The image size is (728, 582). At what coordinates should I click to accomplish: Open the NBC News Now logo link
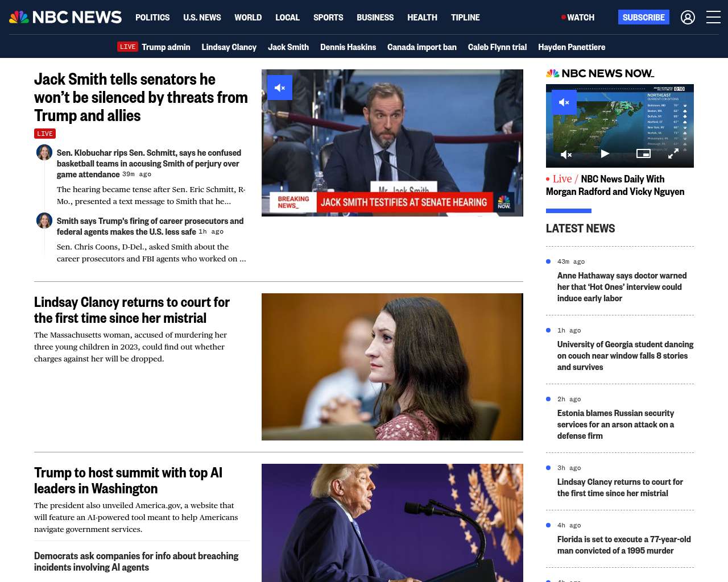pos(600,73)
